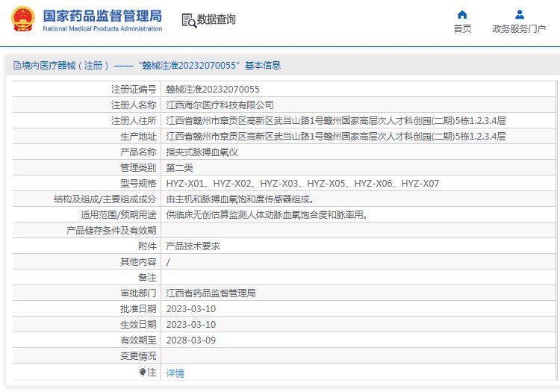
Task: Click the 产品储存条件及有效期 label
Action: click(x=111, y=231)
